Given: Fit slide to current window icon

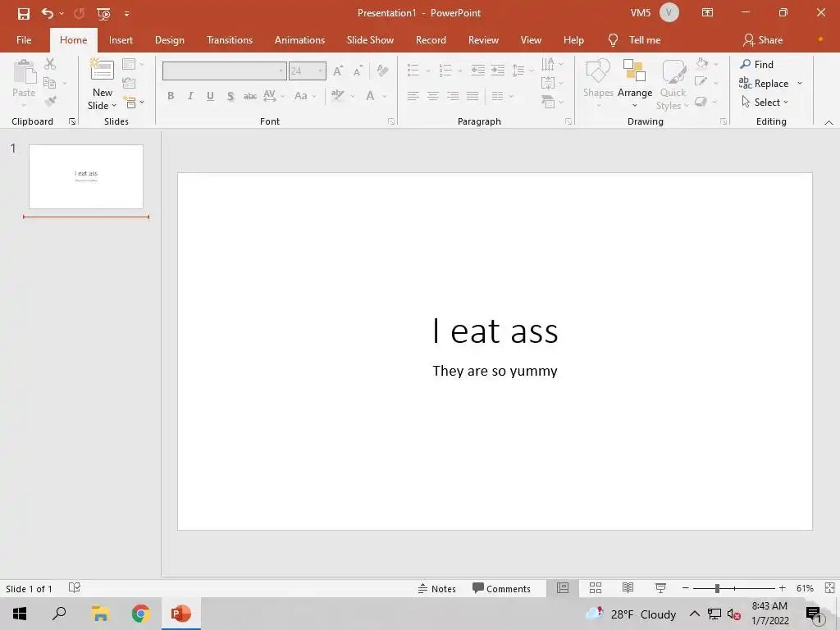Looking at the screenshot, I should (829, 588).
